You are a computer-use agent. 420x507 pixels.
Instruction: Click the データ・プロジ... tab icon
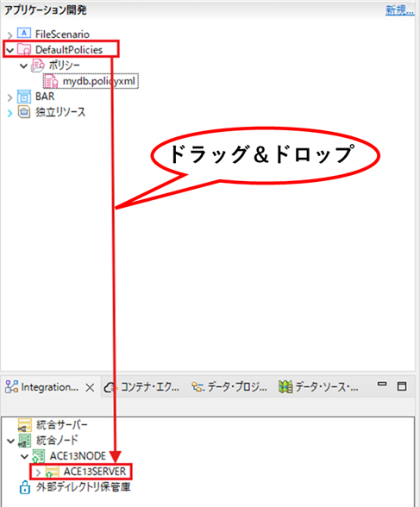[x=197, y=386]
